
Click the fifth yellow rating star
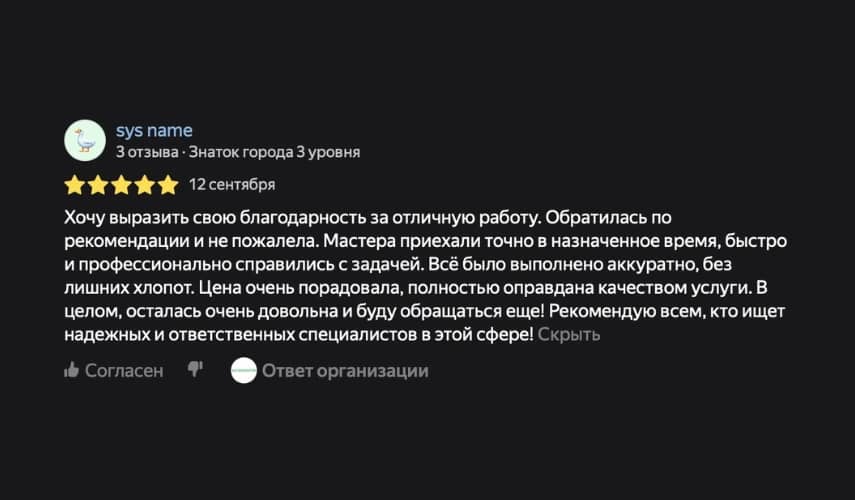pyautogui.click(x=168, y=185)
